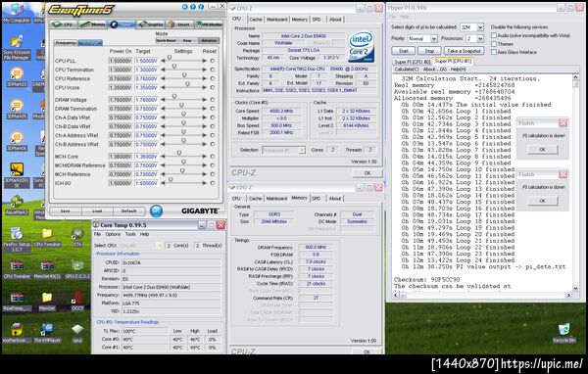Click Quick Boost mode button
Screen dimensions: 588x374
click(167, 40)
